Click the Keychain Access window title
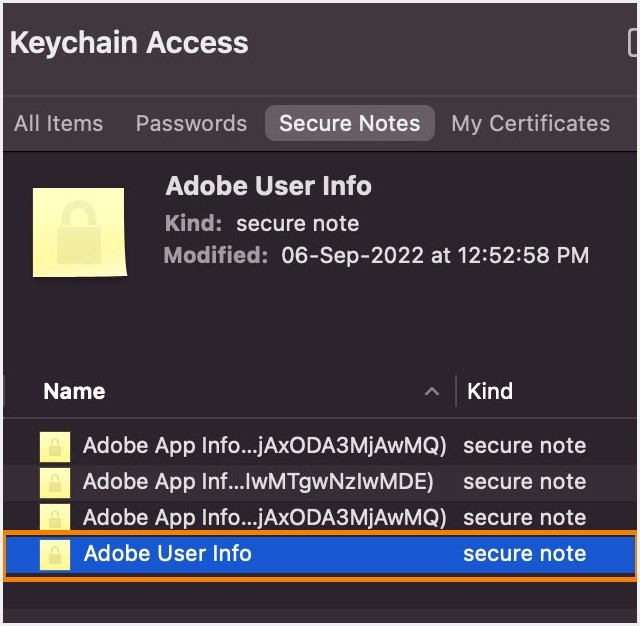640x626 pixels. pos(129,43)
